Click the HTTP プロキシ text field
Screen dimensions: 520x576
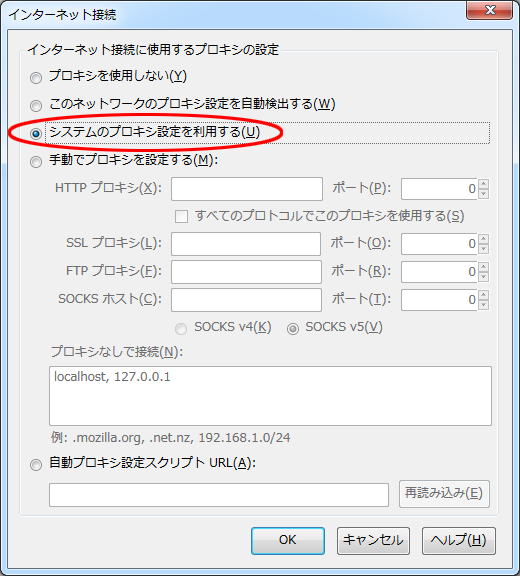[247, 189]
